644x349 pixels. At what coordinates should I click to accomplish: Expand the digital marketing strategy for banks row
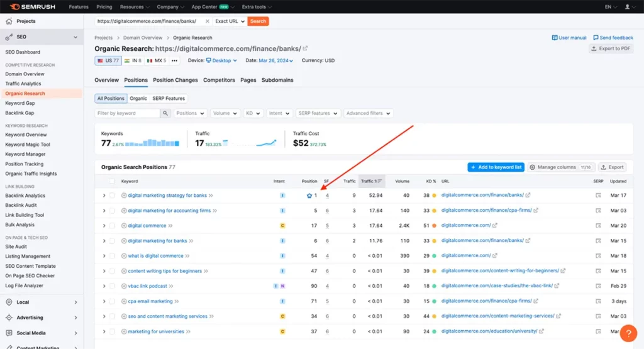click(x=104, y=196)
